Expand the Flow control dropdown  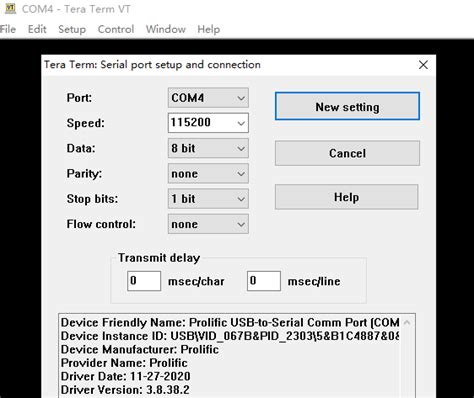[x=208, y=224]
